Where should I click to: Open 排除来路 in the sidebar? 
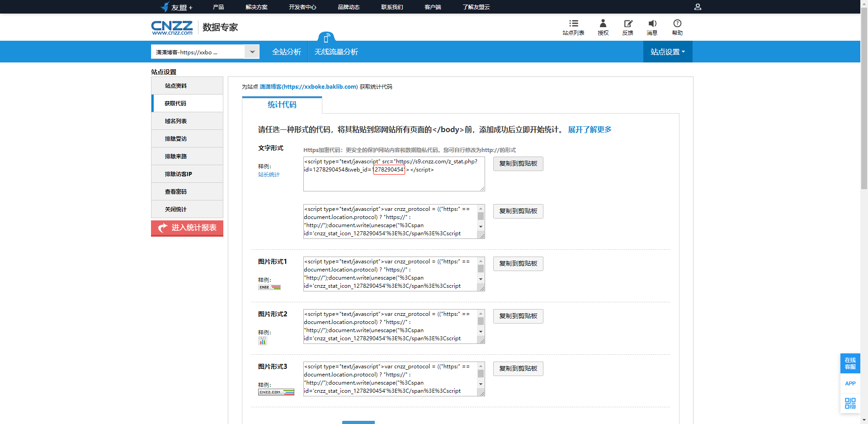click(x=187, y=156)
